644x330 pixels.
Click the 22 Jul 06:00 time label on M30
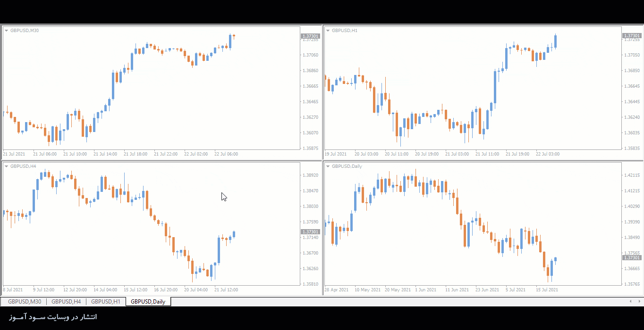tap(226, 154)
